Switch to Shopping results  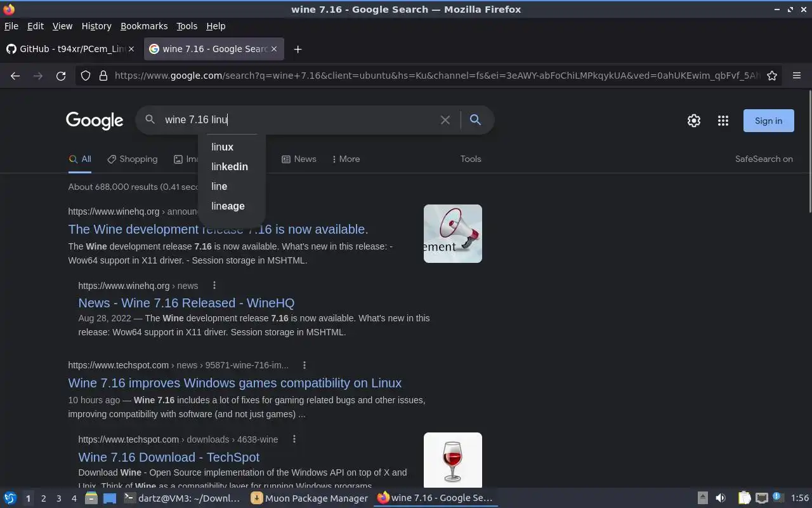[x=133, y=159]
